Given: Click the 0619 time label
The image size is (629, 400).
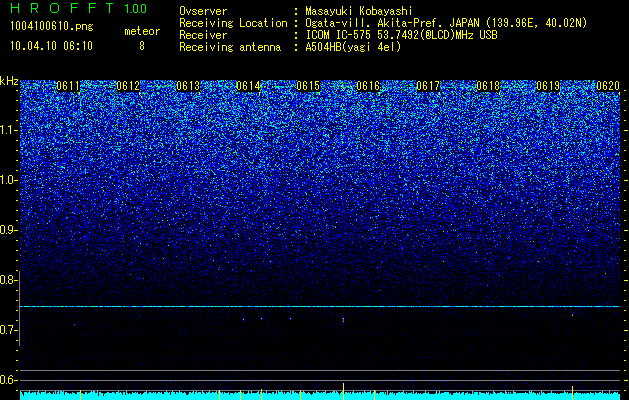Looking at the screenshot, I should pyautogui.click(x=548, y=86).
